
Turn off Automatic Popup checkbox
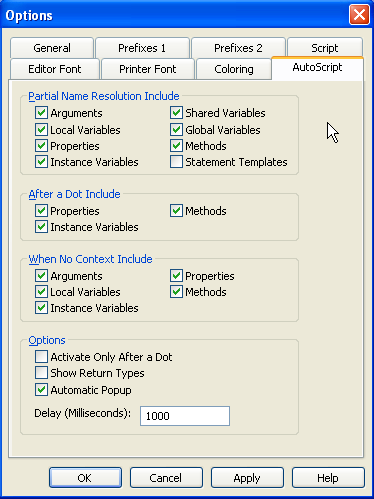41,390
